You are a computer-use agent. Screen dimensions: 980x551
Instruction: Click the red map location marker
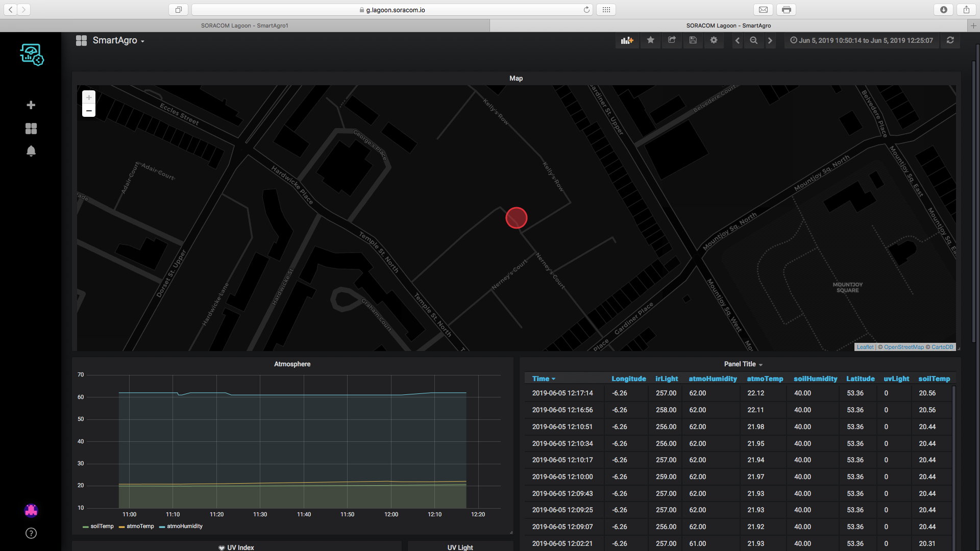pos(516,218)
